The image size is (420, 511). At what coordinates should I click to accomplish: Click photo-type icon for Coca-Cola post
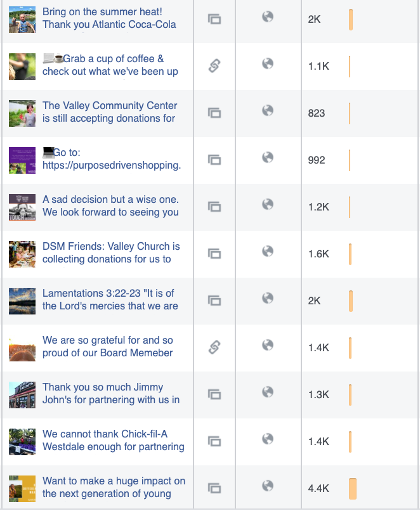pyautogui.click(x=214, y=19)
